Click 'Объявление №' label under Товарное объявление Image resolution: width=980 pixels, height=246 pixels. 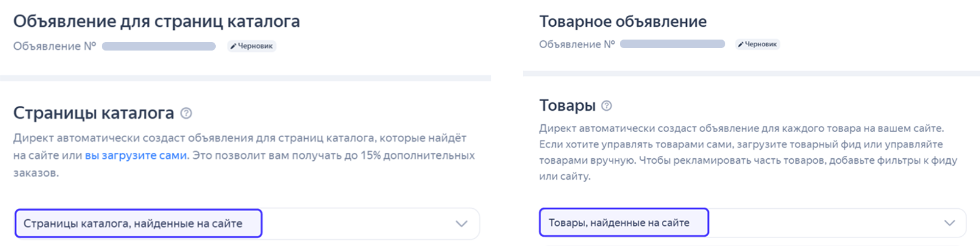577,44
